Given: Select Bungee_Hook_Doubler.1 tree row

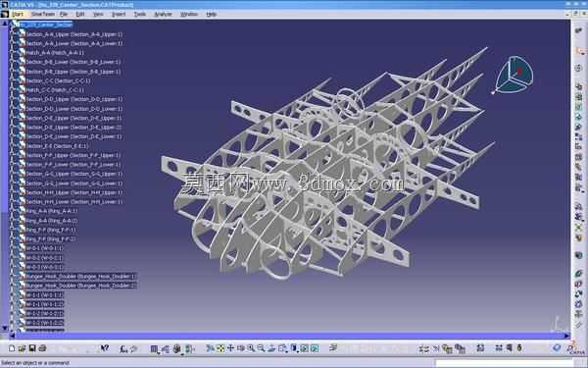Looking at the screenshot, I should point(80,277).
